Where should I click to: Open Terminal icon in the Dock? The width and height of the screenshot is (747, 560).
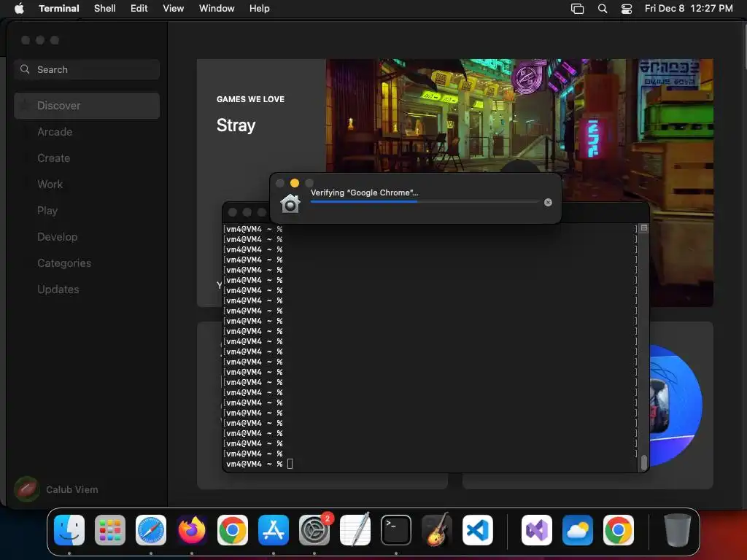tap(396, 530)
